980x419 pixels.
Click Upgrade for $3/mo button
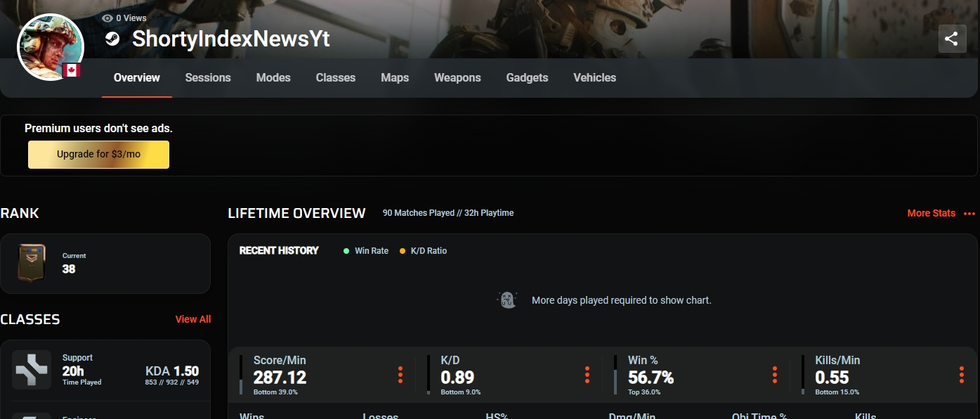point(98,155)
